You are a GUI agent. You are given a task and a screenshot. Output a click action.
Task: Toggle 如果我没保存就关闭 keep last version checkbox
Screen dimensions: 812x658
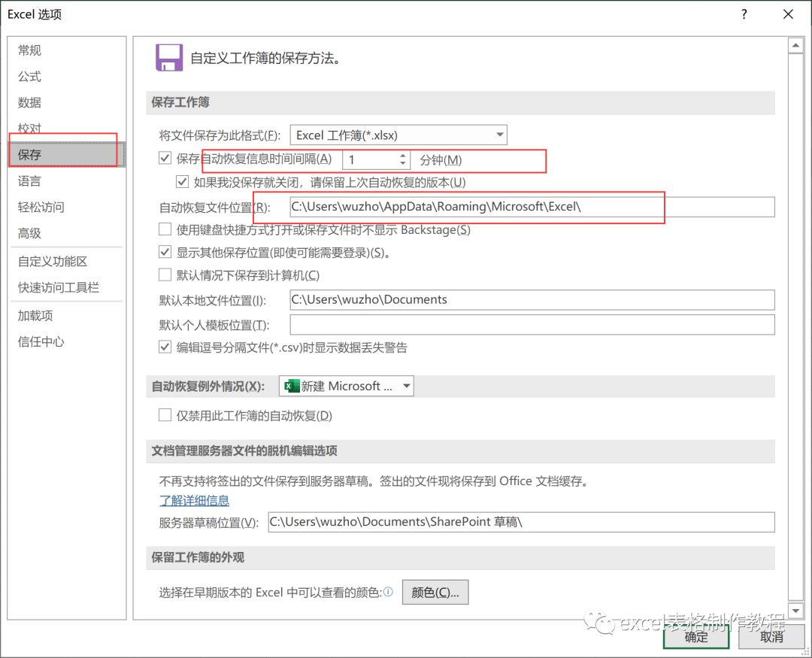182,181
